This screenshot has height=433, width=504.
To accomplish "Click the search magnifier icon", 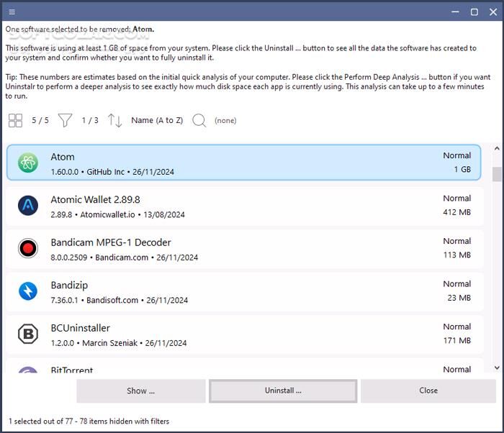I will [199, 121].
